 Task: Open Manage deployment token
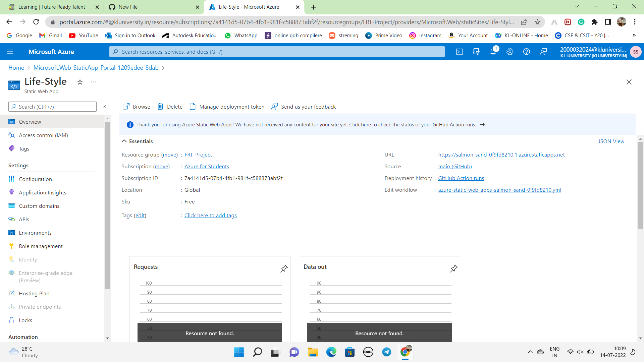pyautogui.click(x=227, y=107)
